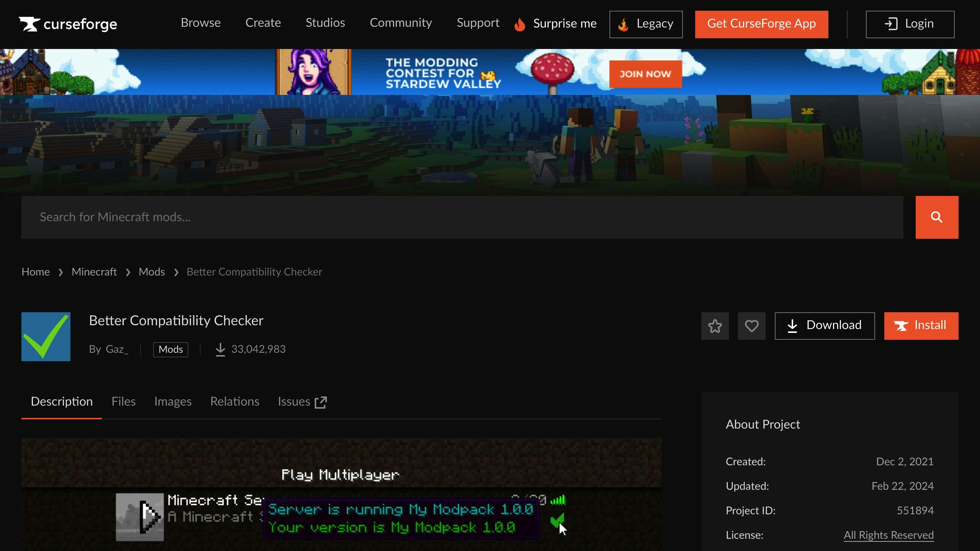Toggle the heart favorite on project

pos(751,326)
